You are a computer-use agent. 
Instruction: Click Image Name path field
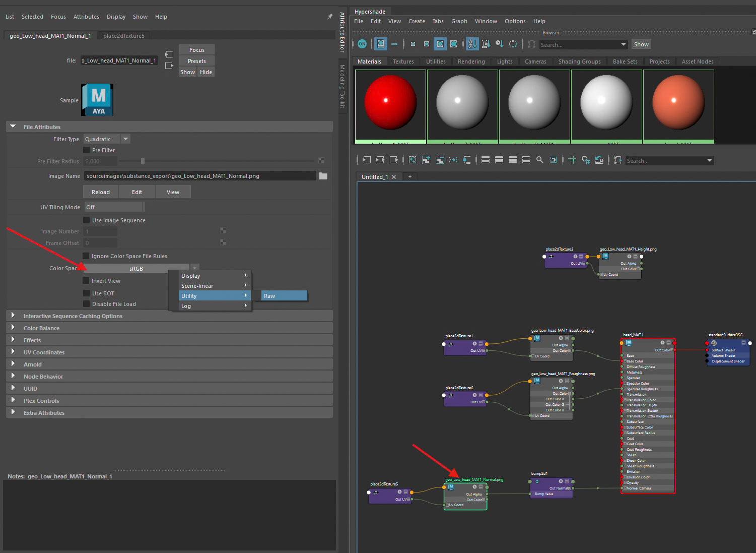[x=200, y=176]
